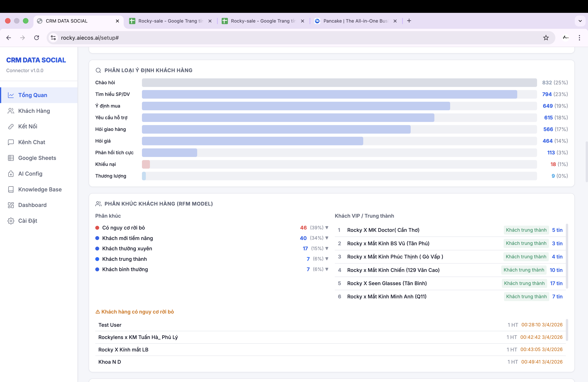The width and height of the screenshot is (588, 382).
Task: Click the Cài Đặt gear icon
Action: [11, 221]
